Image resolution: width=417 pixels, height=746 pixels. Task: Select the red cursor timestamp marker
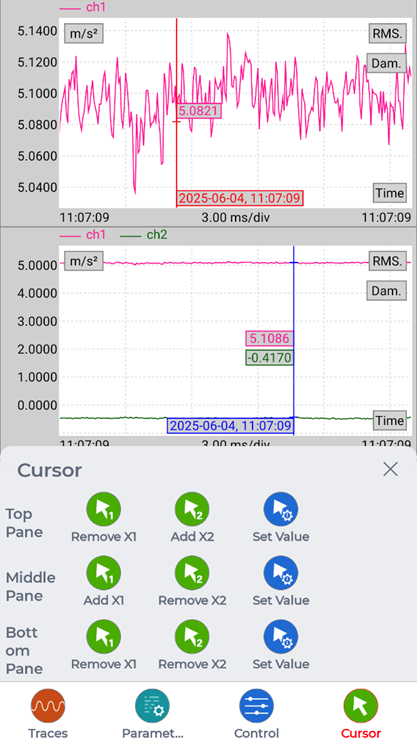[x=240, y=198]
